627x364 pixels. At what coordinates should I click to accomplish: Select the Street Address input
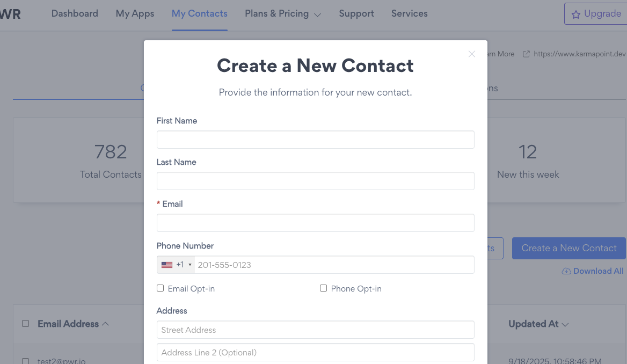tap(315, 330)
